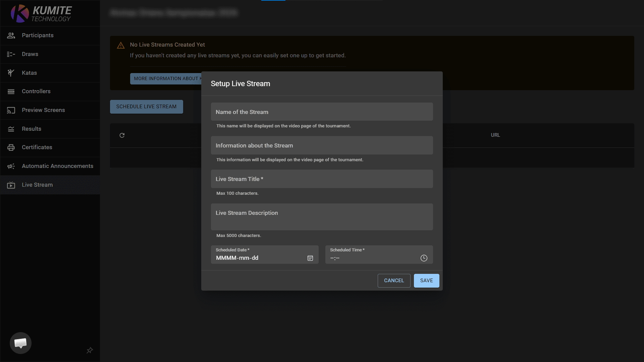Open Participants from the sidebar

point(38,36)
